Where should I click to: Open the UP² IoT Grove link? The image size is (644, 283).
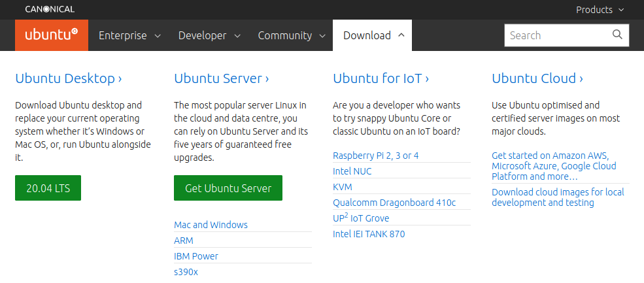pyautogui.click(x=361, y=218)
